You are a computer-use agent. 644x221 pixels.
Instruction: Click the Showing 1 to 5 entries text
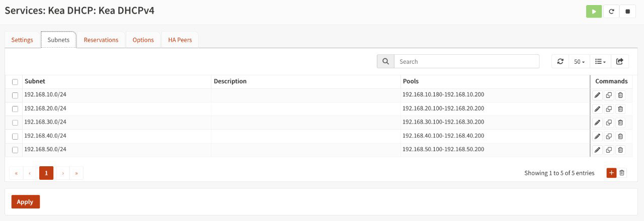point(559,173)
